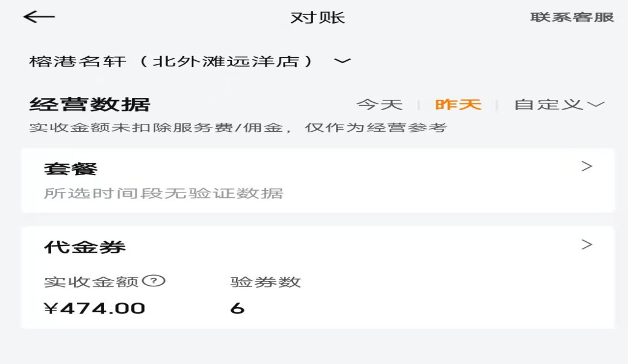Viewport: 628px width, 364px height.
Task: Click the chevron beside 自定义
Action: (595, 105)
